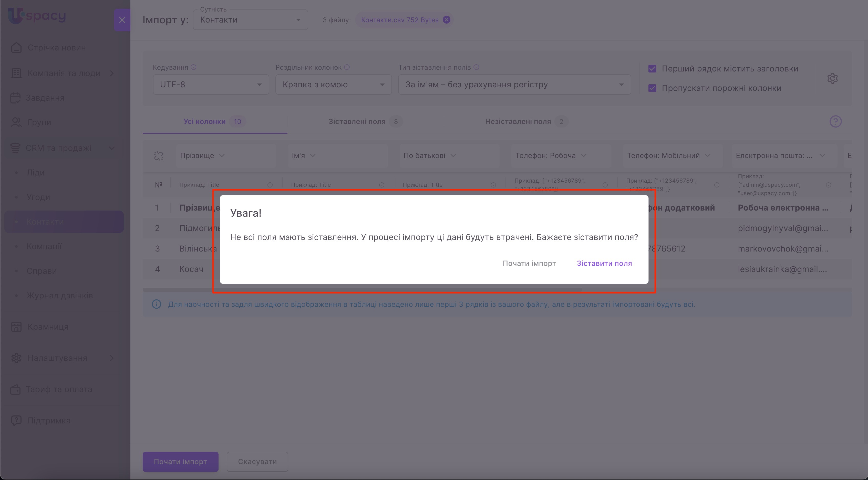This screenshot has width=868, height=480.
Task: Toggle Перший рядок містить заголовки checkbox
Action: click(652, 69)
